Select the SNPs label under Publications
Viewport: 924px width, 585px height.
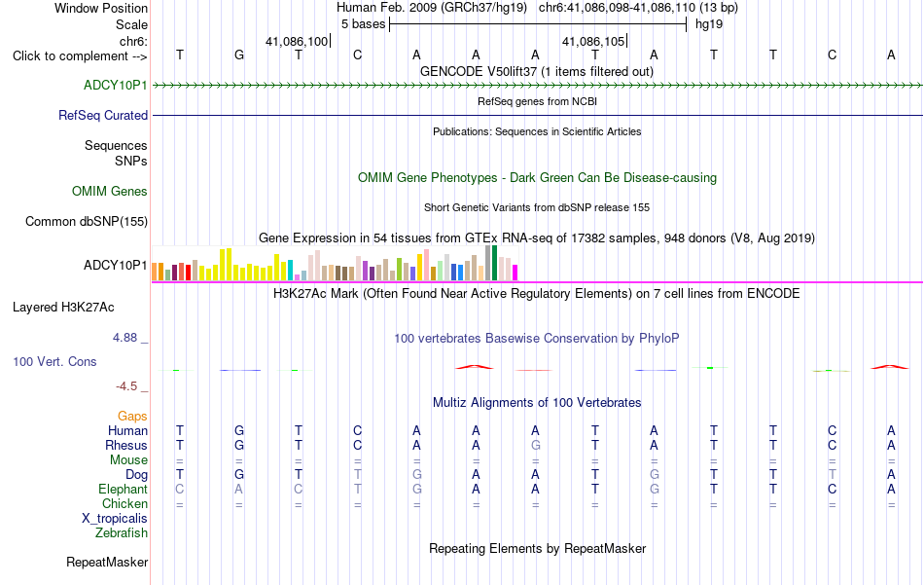[x=131, y=161]
